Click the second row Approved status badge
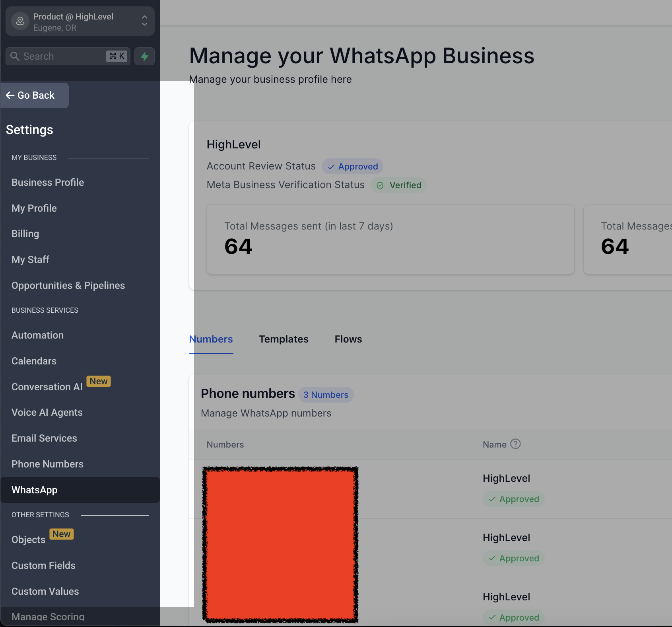This screenshot has height=627, width=672. (514, 559)
